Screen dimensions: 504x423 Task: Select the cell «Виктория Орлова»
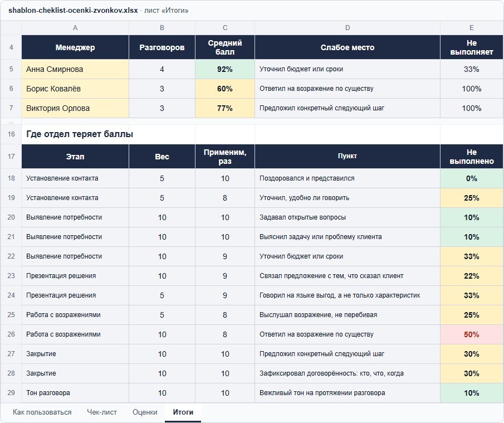[75, 108]
